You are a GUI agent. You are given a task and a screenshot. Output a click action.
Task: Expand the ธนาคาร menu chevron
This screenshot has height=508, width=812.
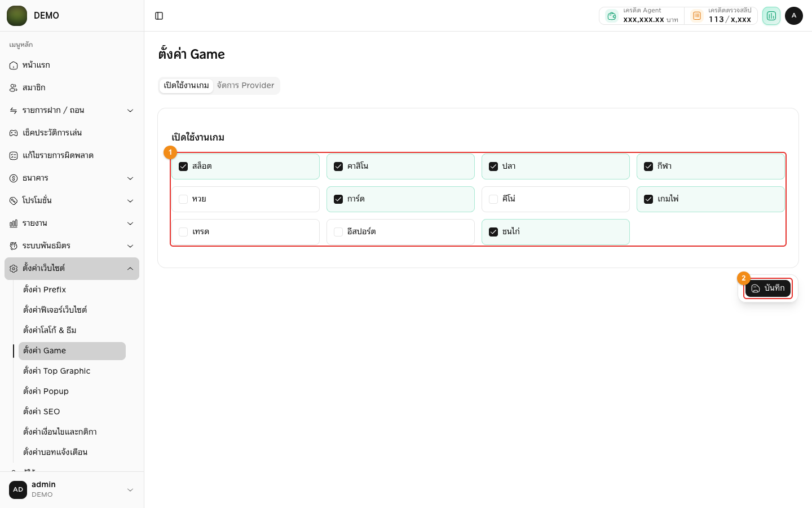(130, 178)
